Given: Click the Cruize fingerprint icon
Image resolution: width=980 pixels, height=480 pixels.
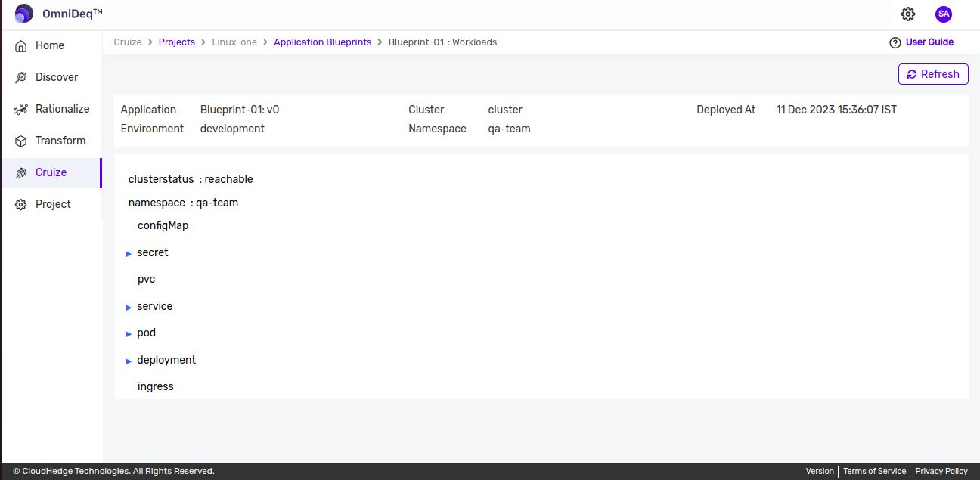Looking at the screenshot, I should point(21,172).
